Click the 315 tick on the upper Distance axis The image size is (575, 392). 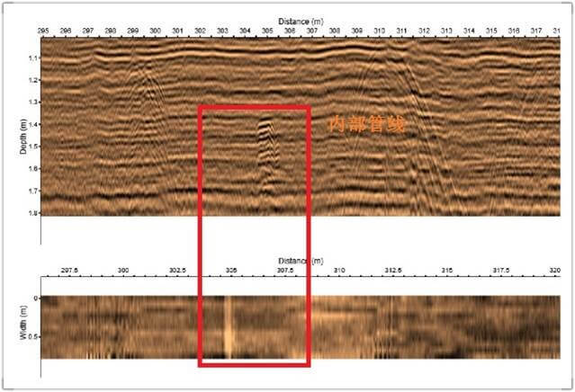490,31
